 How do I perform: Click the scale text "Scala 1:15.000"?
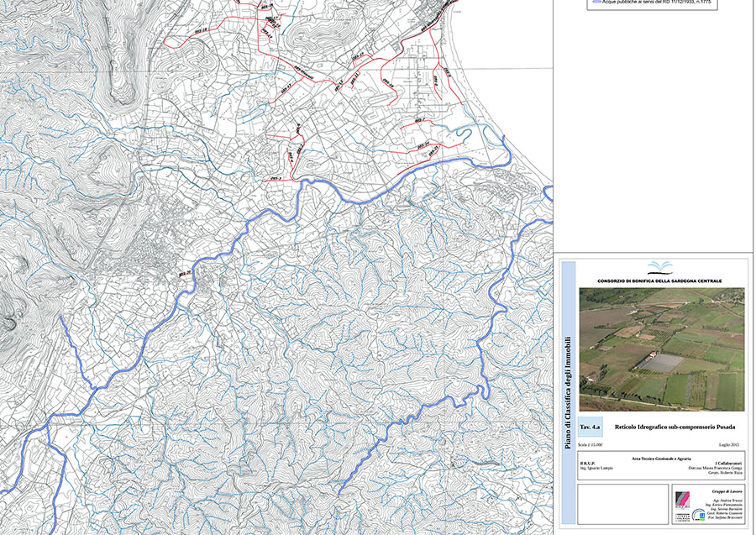point(590,445)
